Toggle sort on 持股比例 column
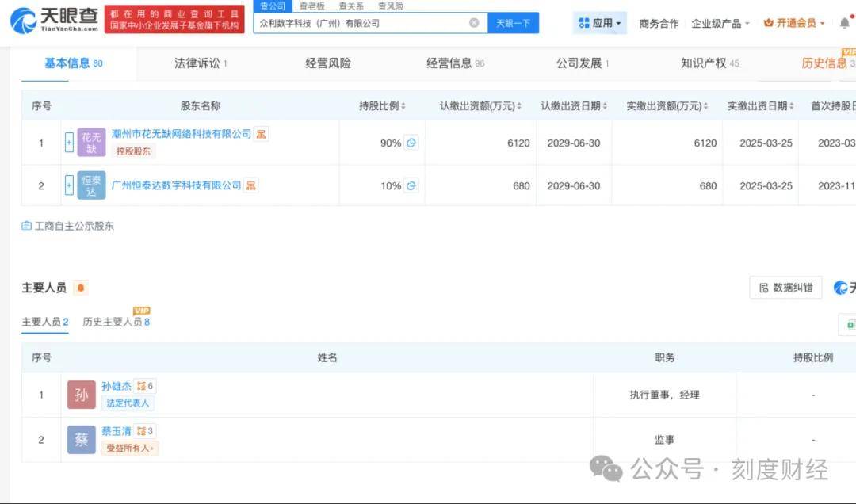The height and width of the screenshot is (504, 856). (403, 105)
